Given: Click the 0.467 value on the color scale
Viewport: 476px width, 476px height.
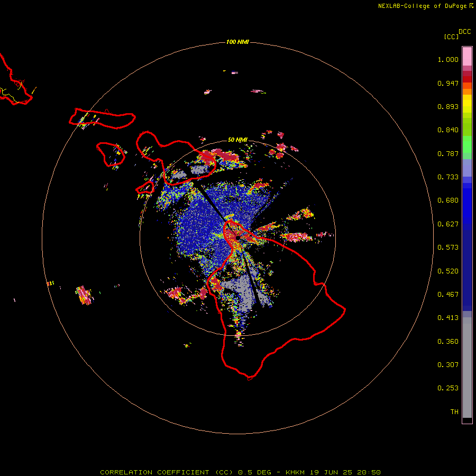Looking at the screenshot, I should point(448,295).
